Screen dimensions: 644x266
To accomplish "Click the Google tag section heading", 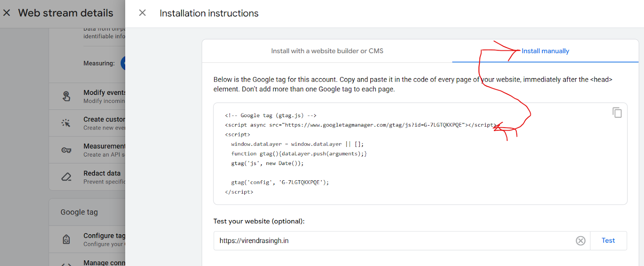I will pos(79,212).
